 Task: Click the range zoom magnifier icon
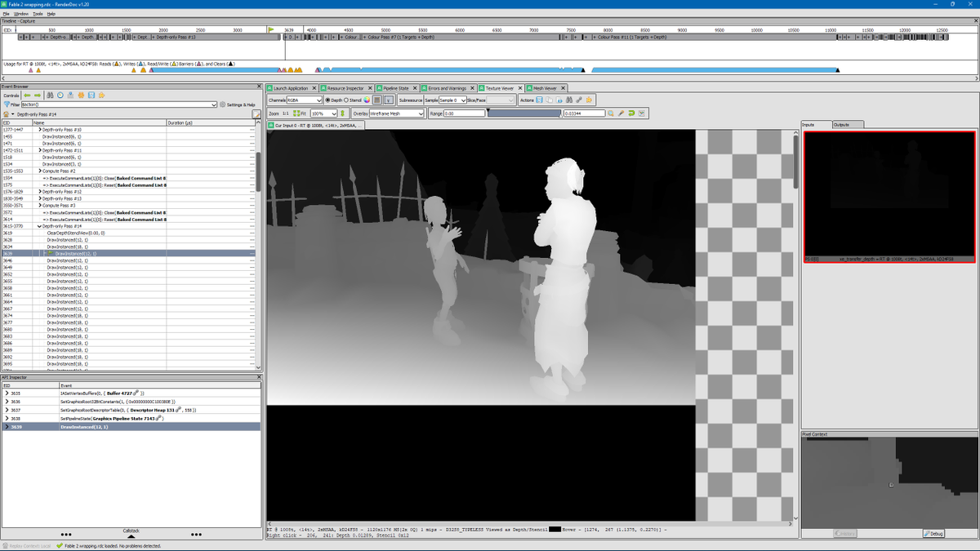point(611,113)
